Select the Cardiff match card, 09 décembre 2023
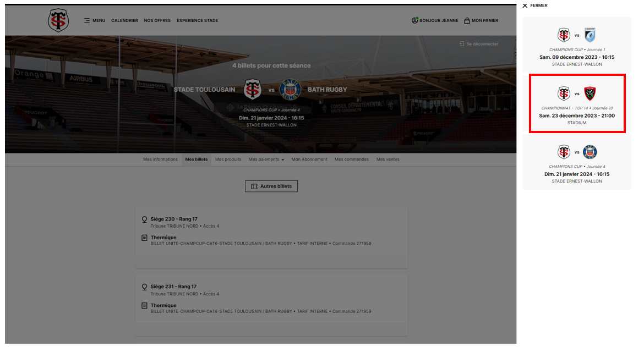 click(577, 45)
